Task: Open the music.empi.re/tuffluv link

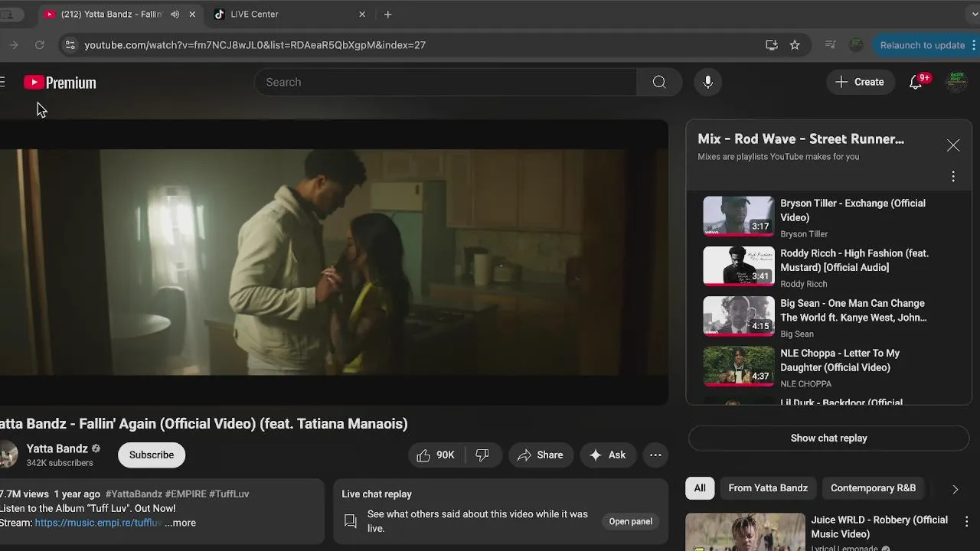Action: (98, 523)
